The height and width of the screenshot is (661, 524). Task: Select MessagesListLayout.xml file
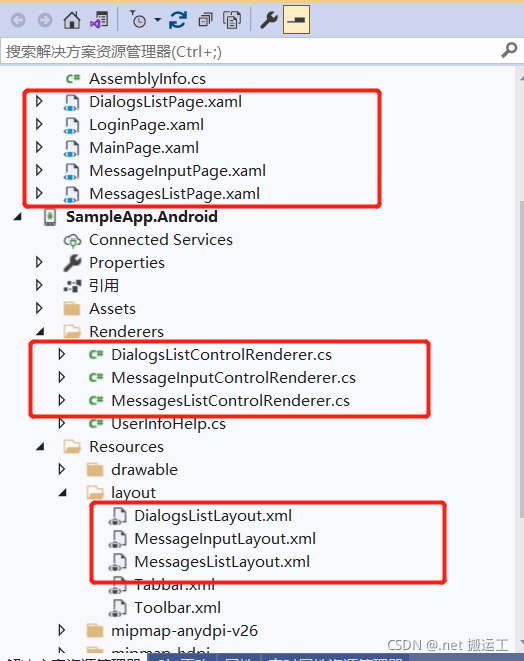[222, 562]
